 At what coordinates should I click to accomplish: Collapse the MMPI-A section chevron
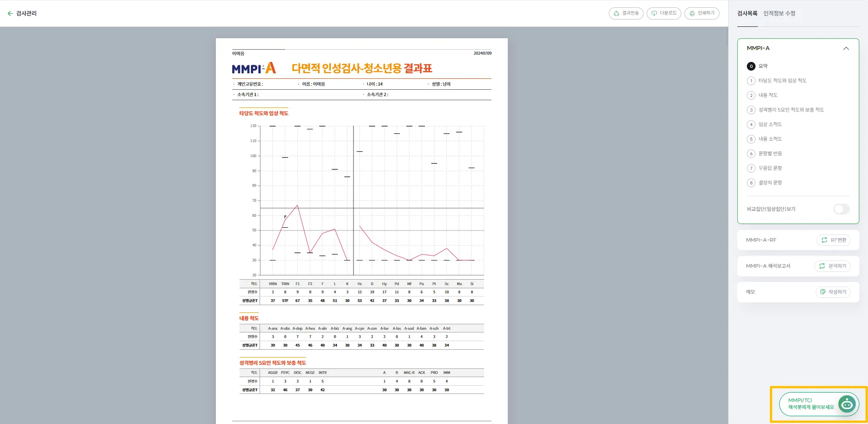click(x=846, y=48)
